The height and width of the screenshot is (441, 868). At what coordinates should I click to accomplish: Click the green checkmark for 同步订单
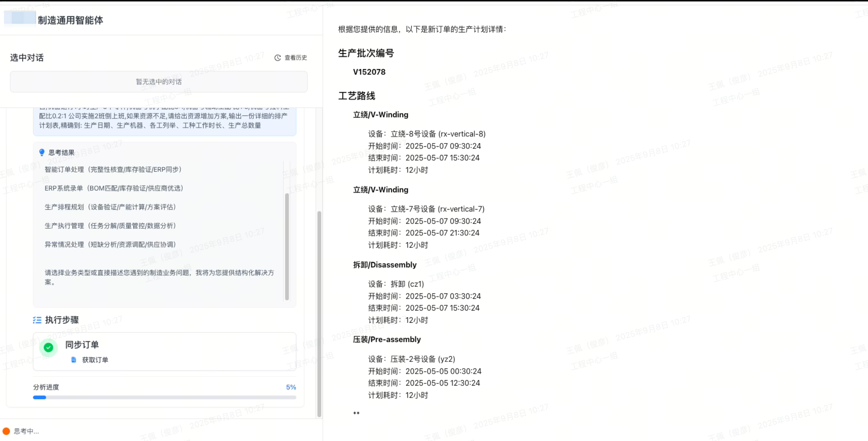pos(49,347)
